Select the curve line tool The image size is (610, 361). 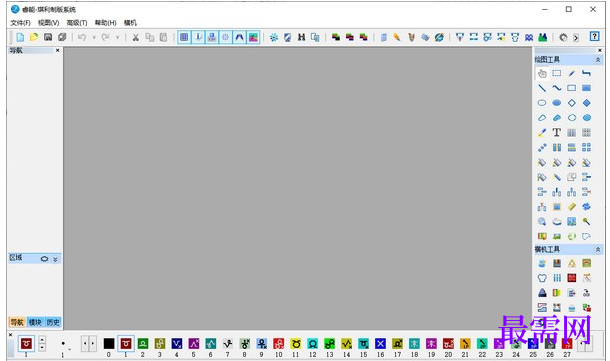pyautogui.click(x=557, y=88)
